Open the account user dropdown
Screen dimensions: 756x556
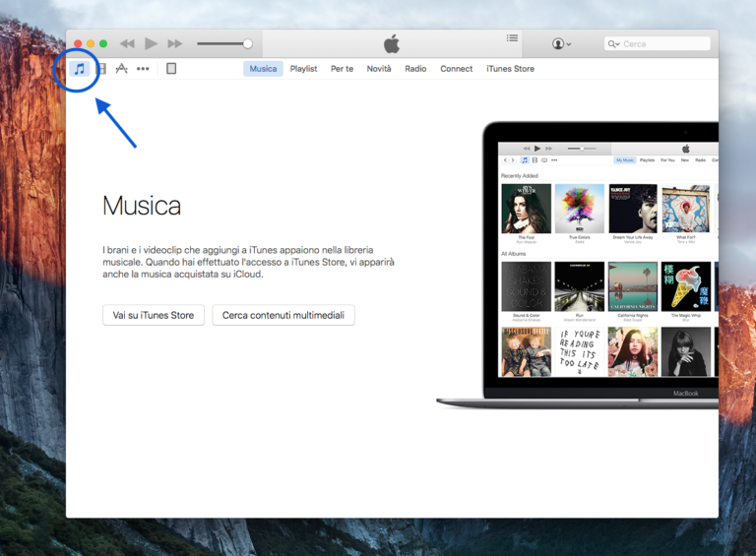coord(561,44)
